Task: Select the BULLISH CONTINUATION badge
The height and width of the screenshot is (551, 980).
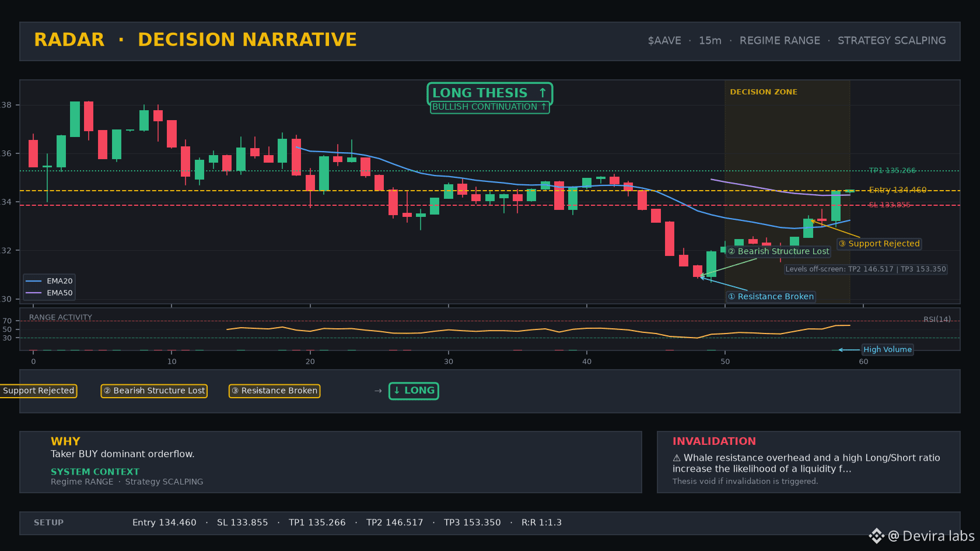Action: point(489,107)
